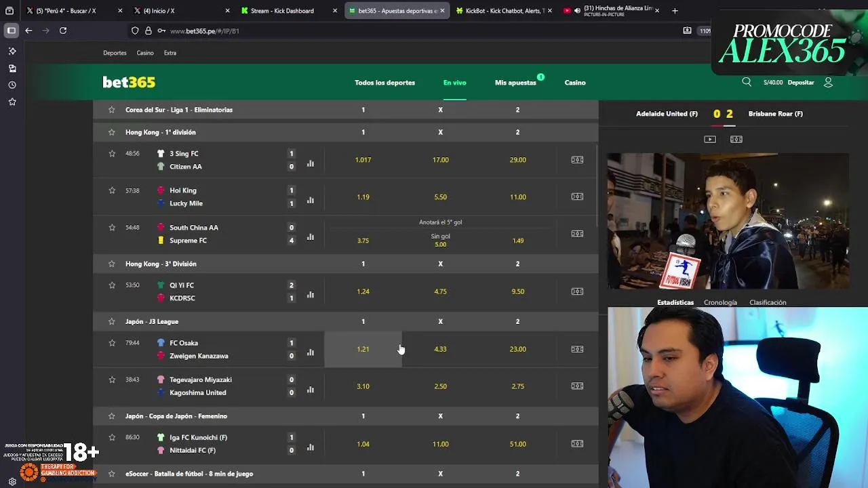Go to Casino from main nav
This screenshot has width=868, height=488.
pos(575,83)
